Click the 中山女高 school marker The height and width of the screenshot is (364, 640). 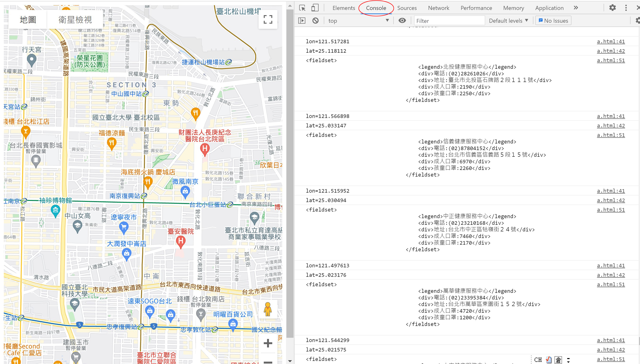[x=78, y=226]
